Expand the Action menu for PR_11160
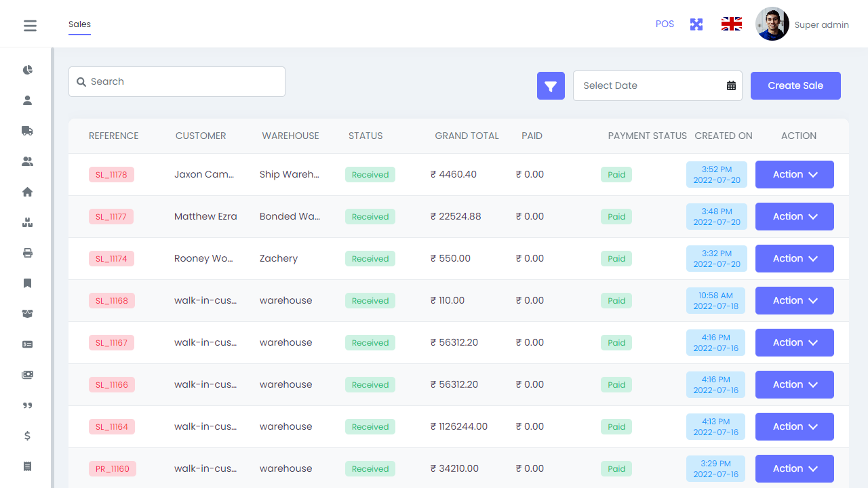Viewport: 868px width, 488px height. tap(794, 468)
